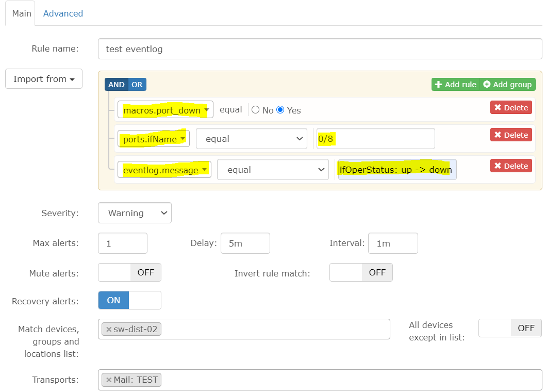Image resolution: width=546 pixels, height=392 pixels.
Task: Open operator dropdown for eventlog.message
Action: click(272, 170)
